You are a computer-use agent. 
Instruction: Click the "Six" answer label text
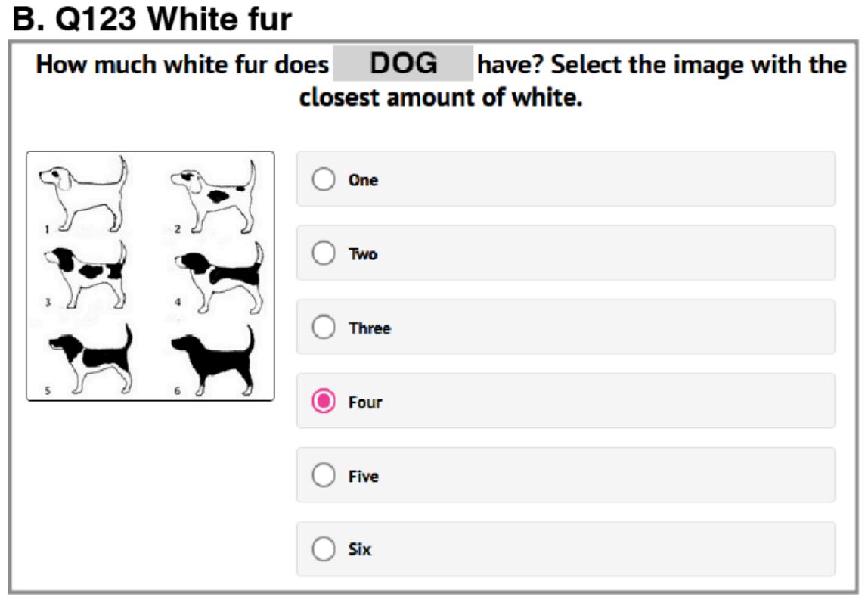(360, 550)
